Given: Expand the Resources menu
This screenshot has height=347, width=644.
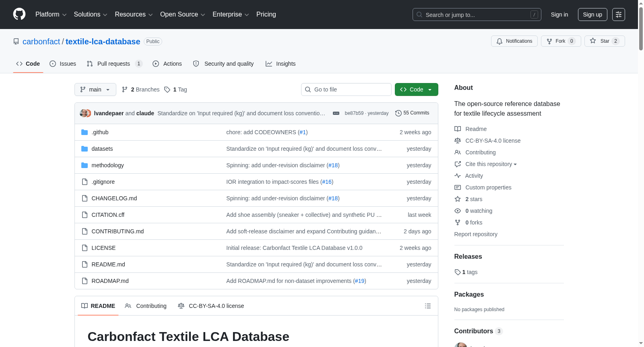Looking at the screenshot, I should tap(134, 15).
